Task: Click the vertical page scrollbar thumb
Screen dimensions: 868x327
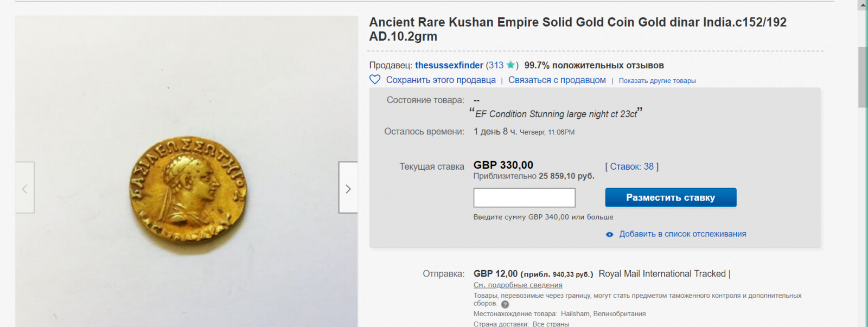Action: (863, 78)
